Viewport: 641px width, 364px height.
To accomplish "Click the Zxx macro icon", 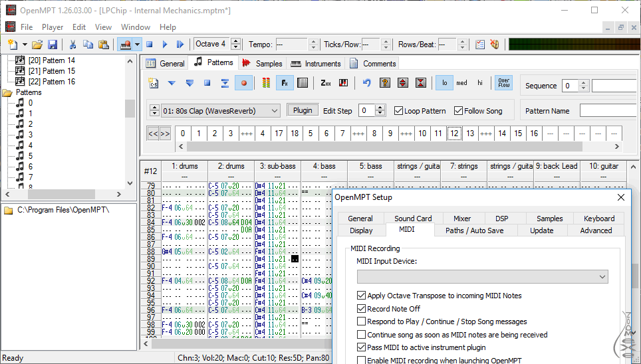I will (x=326, y=83).
